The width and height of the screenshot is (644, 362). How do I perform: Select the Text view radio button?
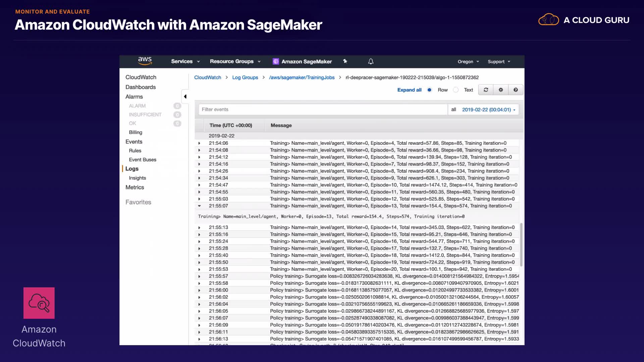coord(455,90)
